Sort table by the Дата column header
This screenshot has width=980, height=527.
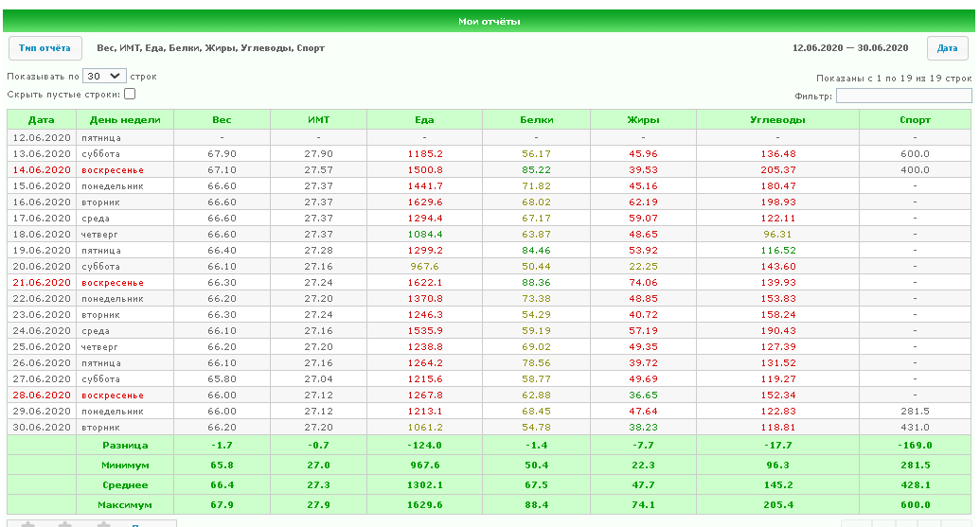point(42,120)
